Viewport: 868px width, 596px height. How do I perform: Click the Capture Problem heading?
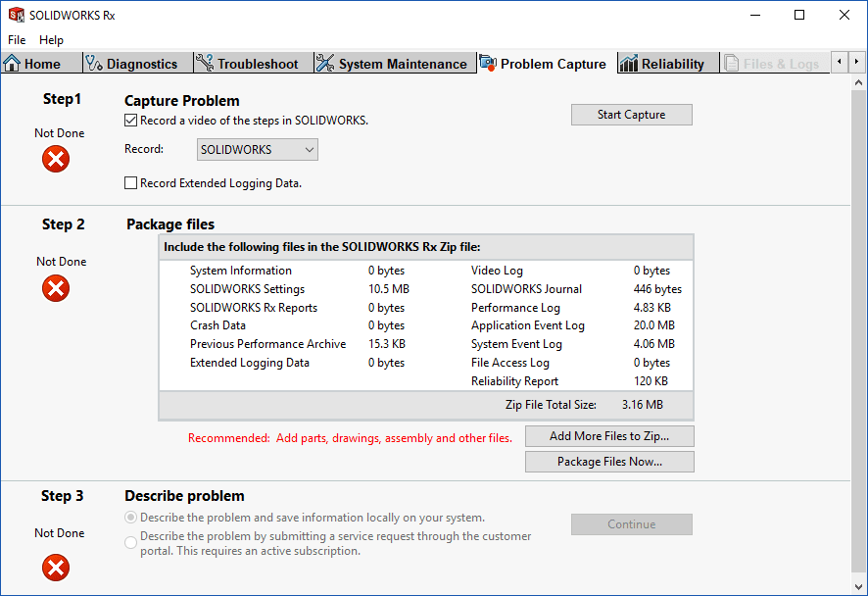point(182,101)
